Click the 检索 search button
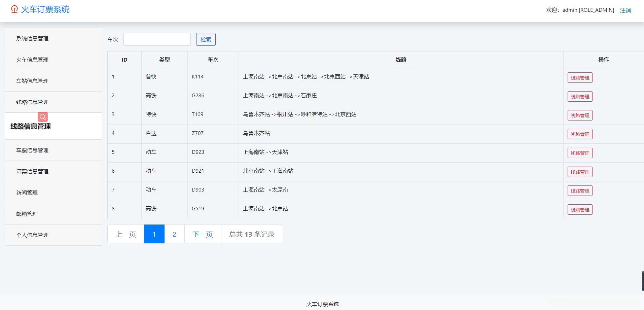The width and height of the screenshot is (644, 310). tap(206, 39)
